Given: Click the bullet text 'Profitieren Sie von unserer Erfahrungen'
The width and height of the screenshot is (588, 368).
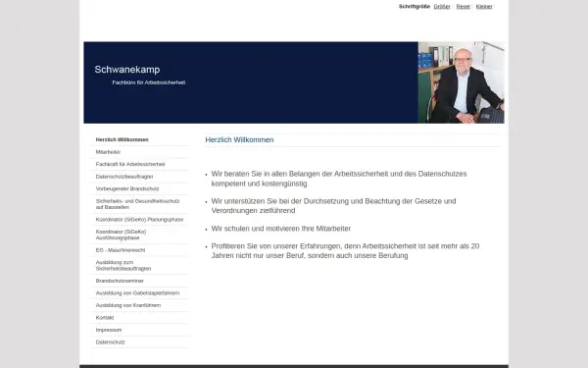Looking at the screenshot, I should pos(345,251).
